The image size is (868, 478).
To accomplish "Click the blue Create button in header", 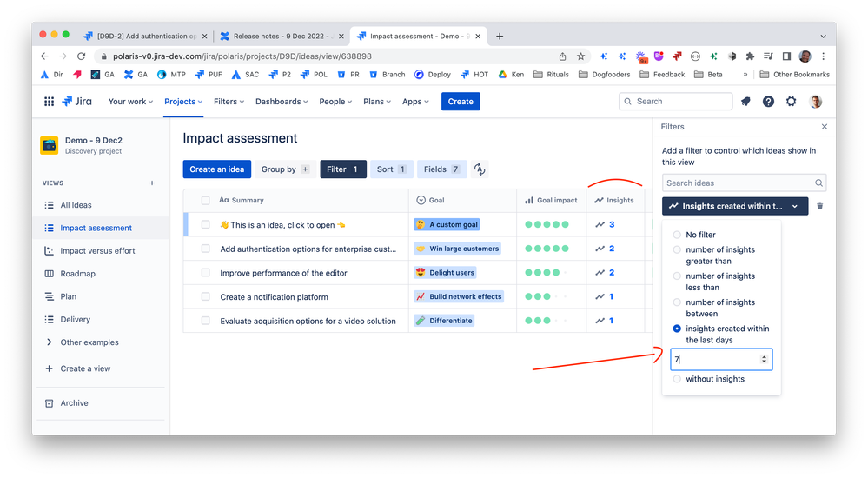I will (x=461, y=102).
